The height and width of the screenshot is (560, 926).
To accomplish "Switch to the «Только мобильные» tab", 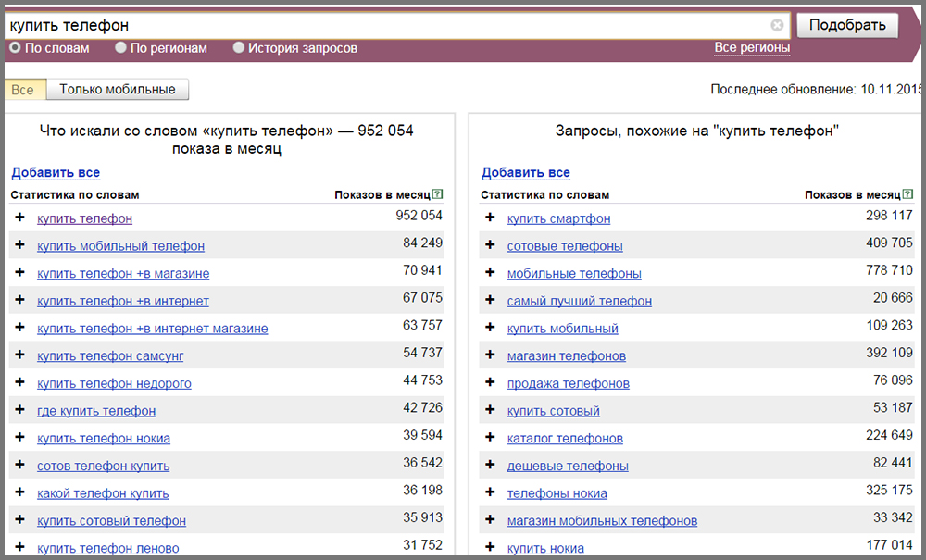I will click(x=118, y=90).
